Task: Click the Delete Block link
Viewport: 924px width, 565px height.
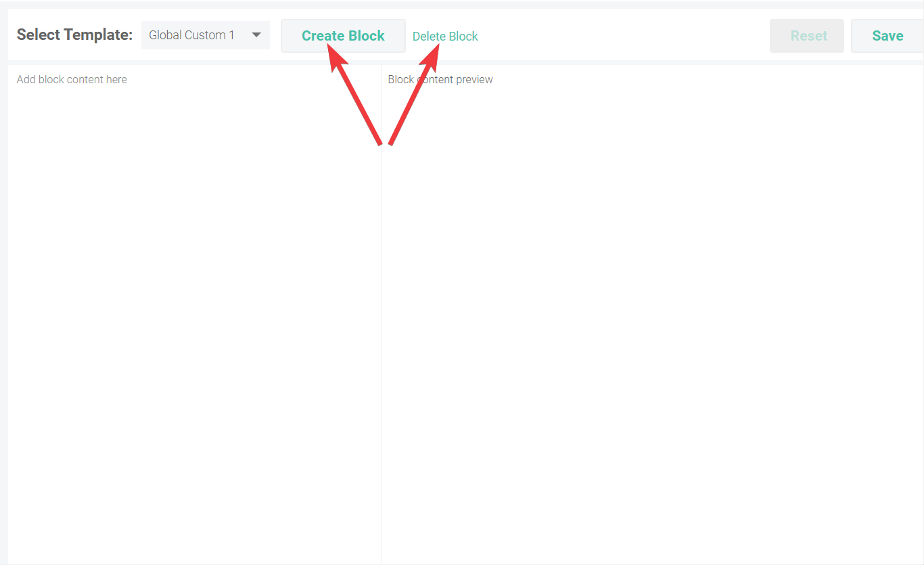Action: tap(445, 37)
